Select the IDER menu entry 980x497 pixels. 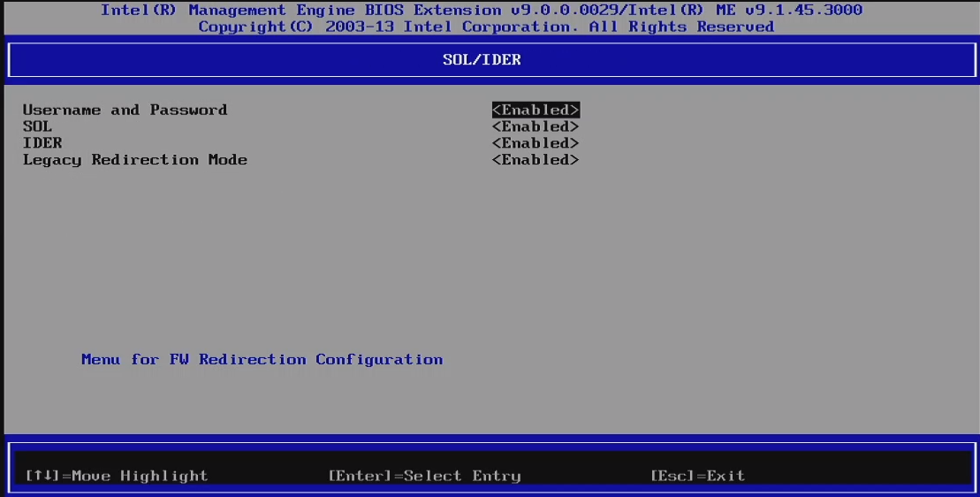click(x=42, y=143)
